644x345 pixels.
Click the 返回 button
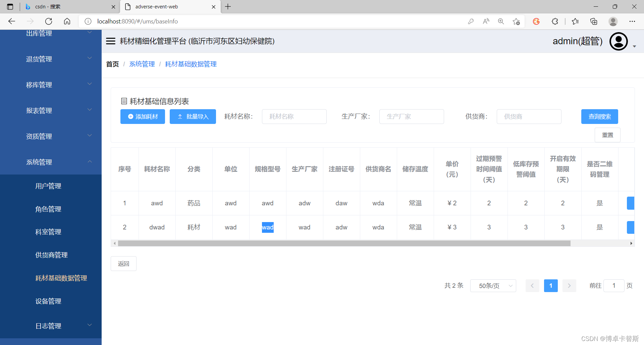pyautogui.click(x=123, y=264)
